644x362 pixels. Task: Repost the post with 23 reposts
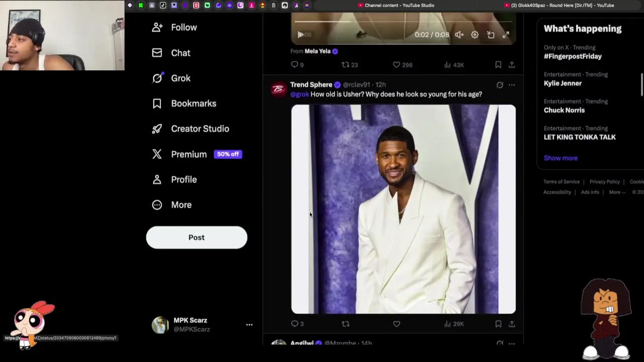[349, 65]
